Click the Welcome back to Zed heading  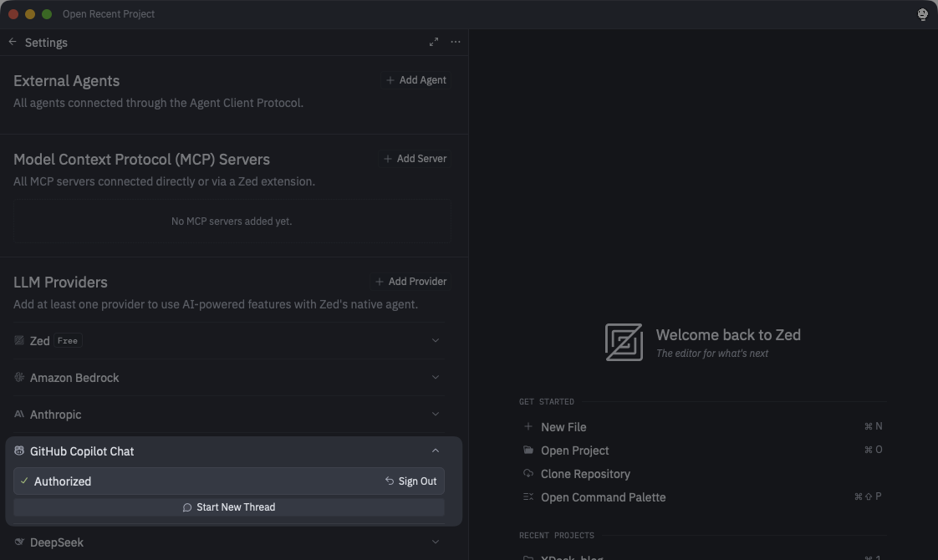(x=728, y=334)
